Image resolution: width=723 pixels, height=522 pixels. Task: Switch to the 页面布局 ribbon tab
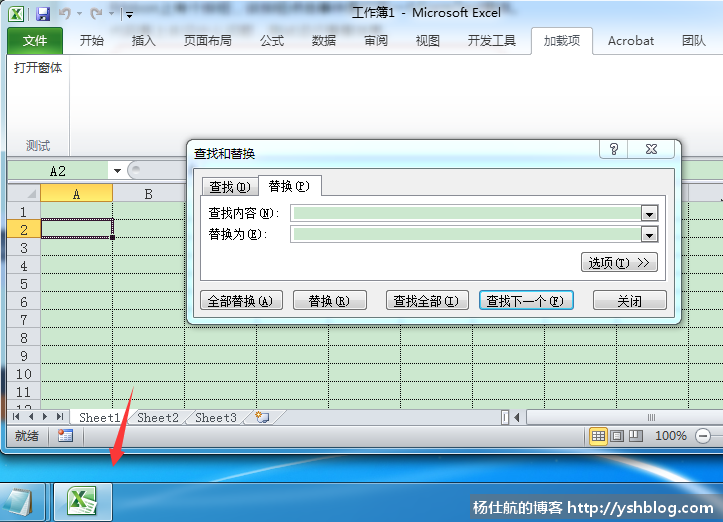click(207, 41)
